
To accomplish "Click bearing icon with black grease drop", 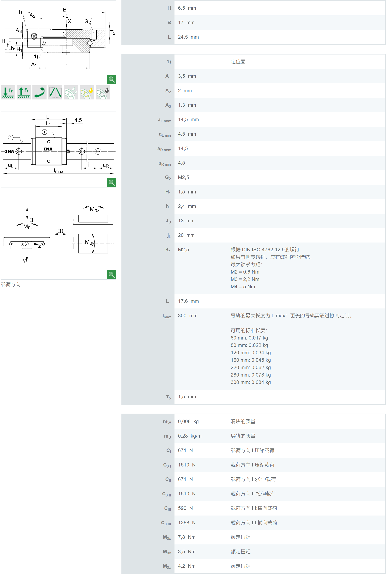I will click(x=103, y=92).
